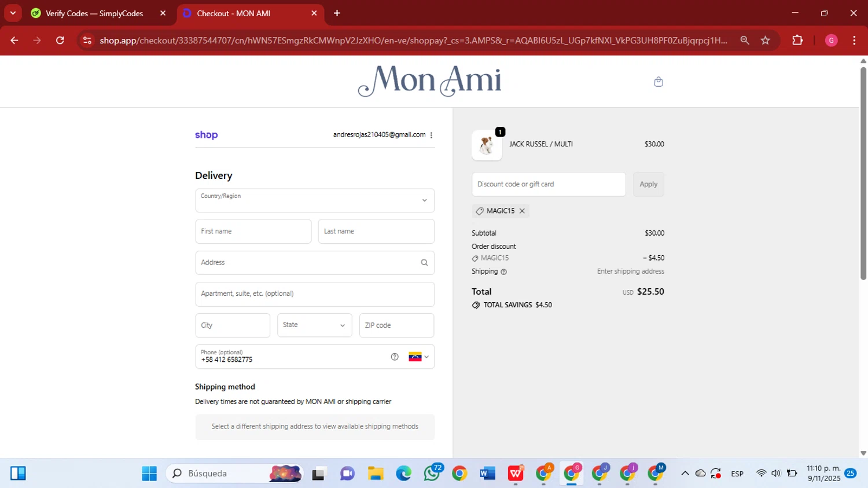Image resolution: width=868 pixels, height=488 pixels.
Task: Click the Jack Russel product thumbnail
Action: [x=487, y=145]
